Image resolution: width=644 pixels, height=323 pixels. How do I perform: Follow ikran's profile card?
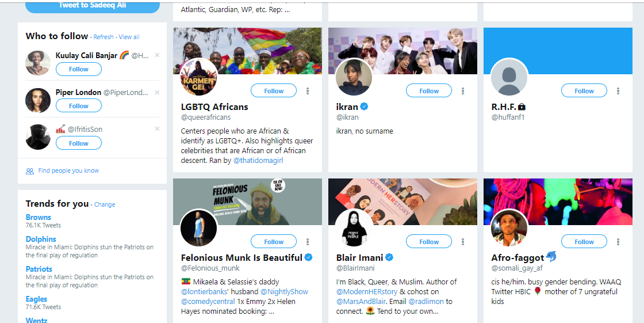point(429,91)
